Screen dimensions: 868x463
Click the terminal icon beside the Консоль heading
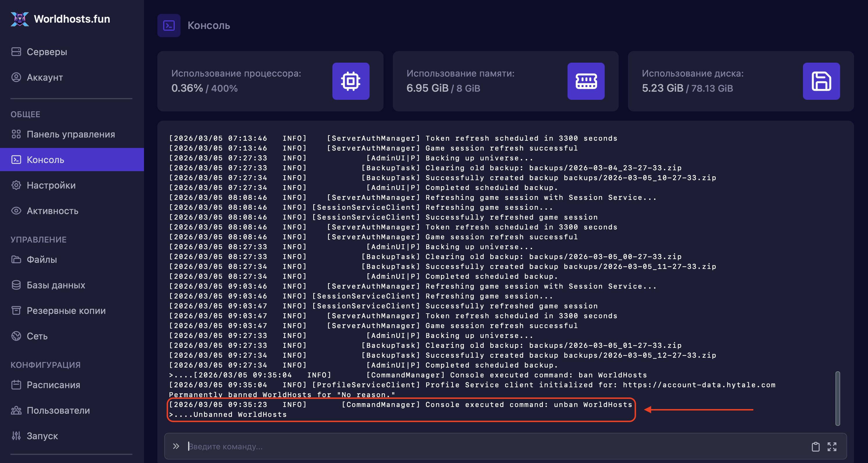pyautogui.click(x=169, y=26)
